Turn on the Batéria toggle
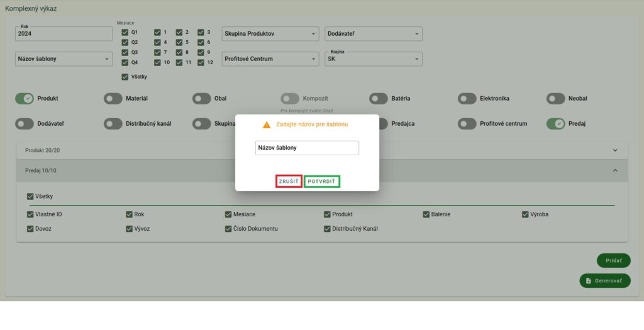The width and height of the screenshot is (644, 330). click(379, 99)
